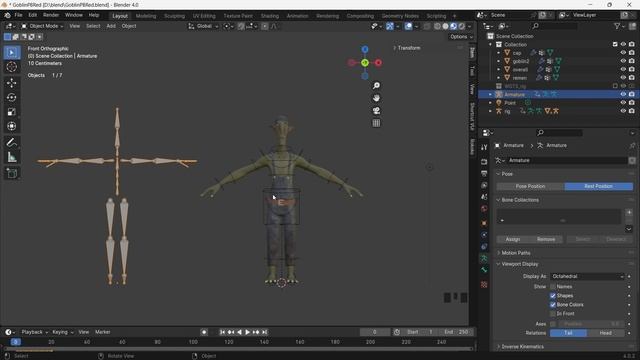Open viewport Options dropdown

461,37
